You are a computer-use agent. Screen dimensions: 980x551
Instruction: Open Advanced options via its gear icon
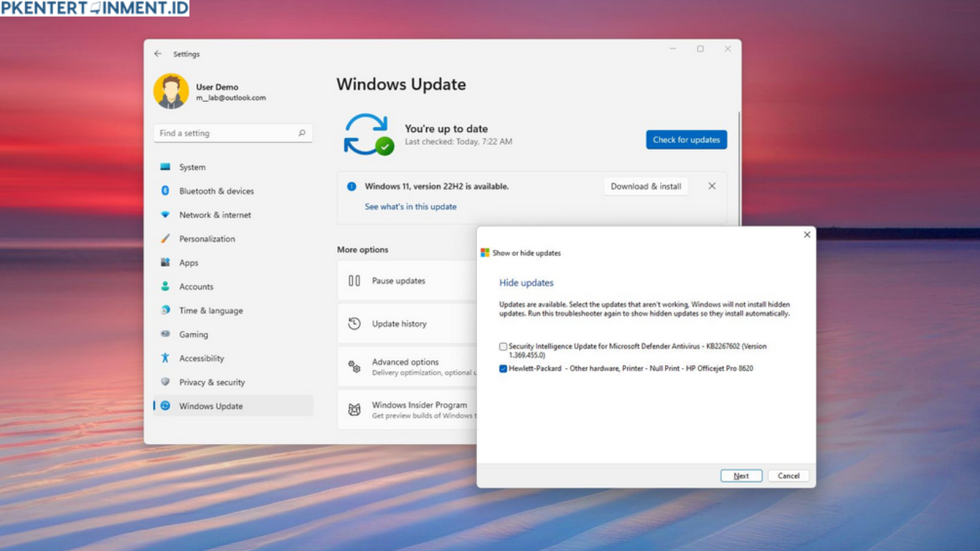(x=354, y=366)
